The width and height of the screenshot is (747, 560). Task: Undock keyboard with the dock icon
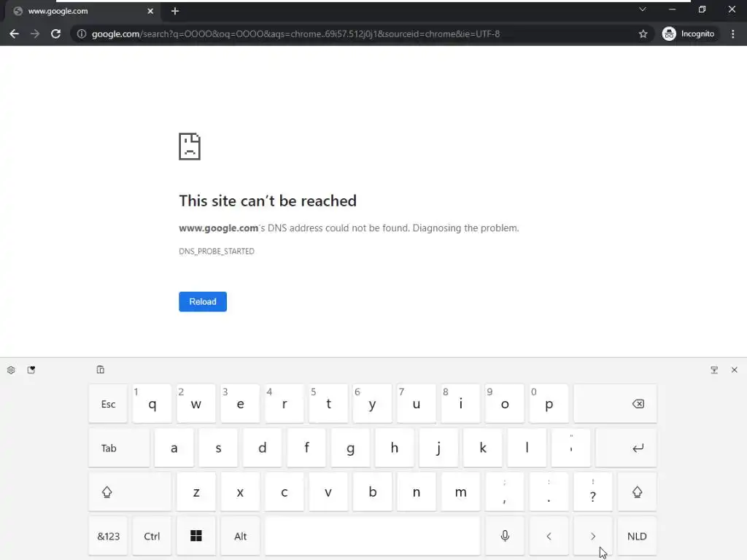pyautogui.click(x=714, y=370)
